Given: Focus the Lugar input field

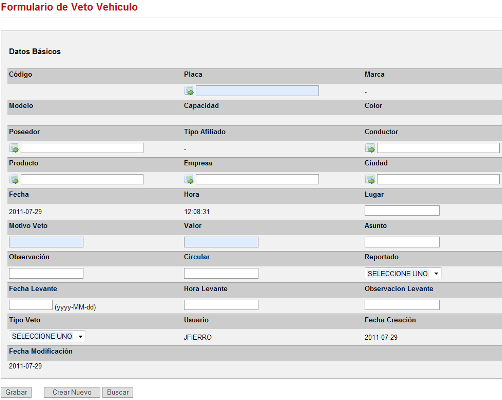Looking at the screenshot, I should point(402,211).
